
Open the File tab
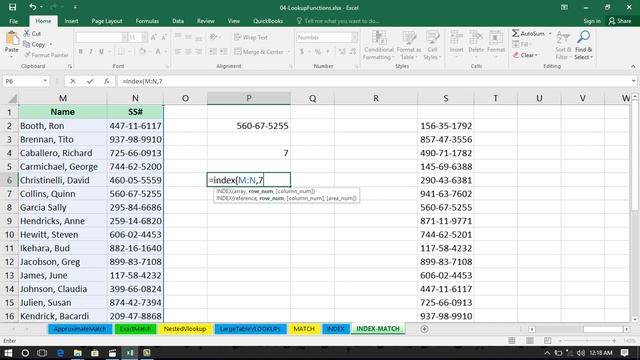coord(13,21)
